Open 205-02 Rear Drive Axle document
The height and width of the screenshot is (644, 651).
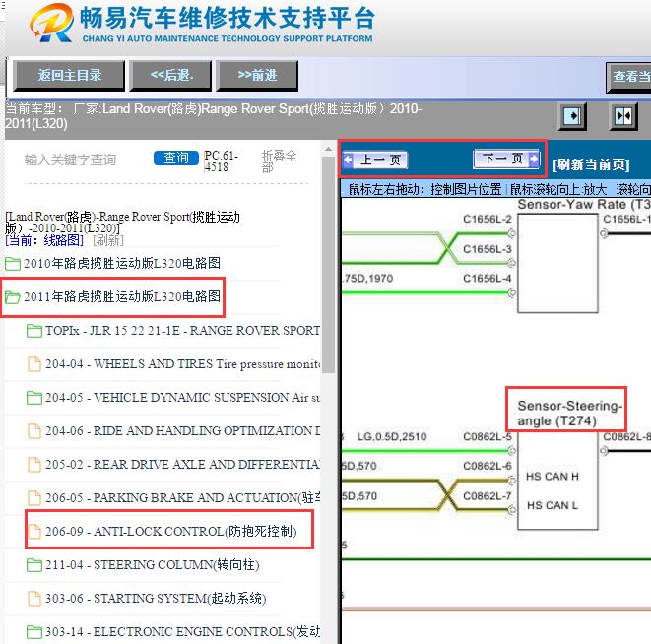coord(182,464)
